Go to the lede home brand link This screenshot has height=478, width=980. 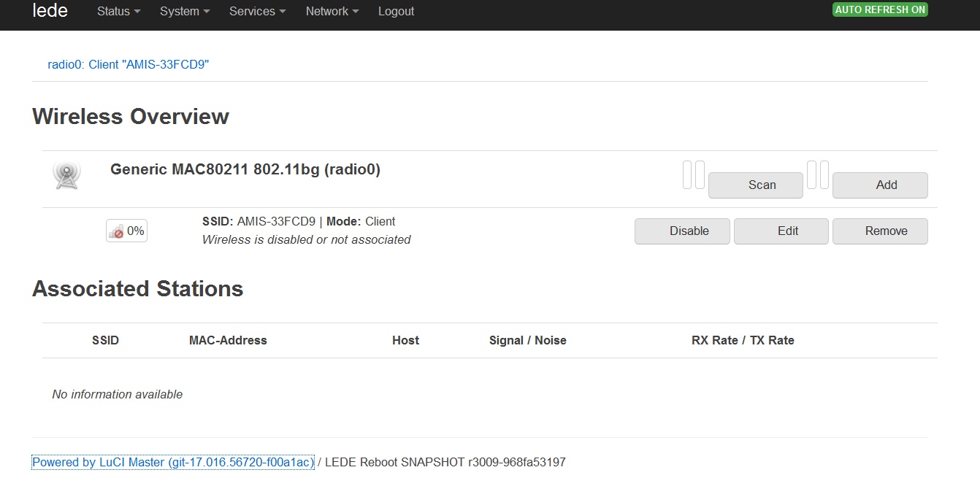(x=50, y=11)
